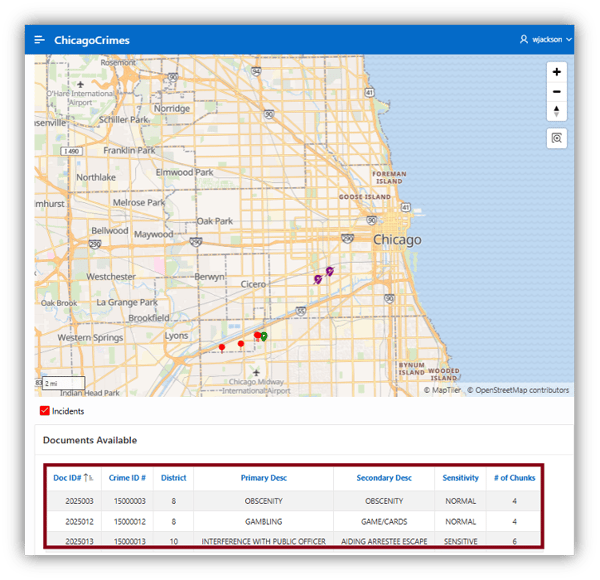Screen dimensions: 600x580
Task: Click a purple incident marker near Cicero
Action: tap(318, 279)
